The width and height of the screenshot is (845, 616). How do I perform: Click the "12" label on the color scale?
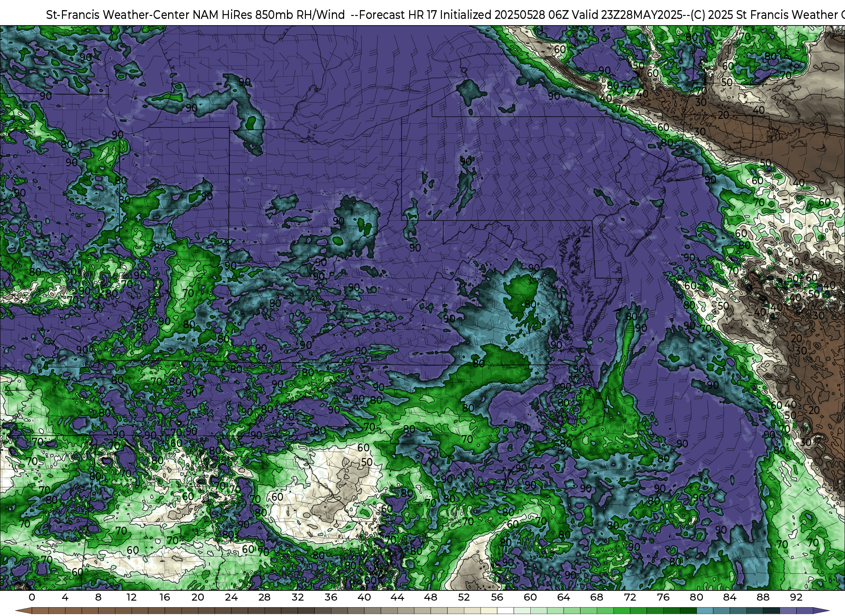point(132,597)
